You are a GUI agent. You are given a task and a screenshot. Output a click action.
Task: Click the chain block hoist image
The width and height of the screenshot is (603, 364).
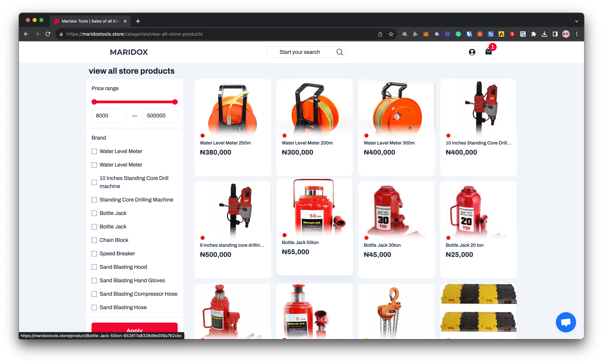(x=396, y=311)
